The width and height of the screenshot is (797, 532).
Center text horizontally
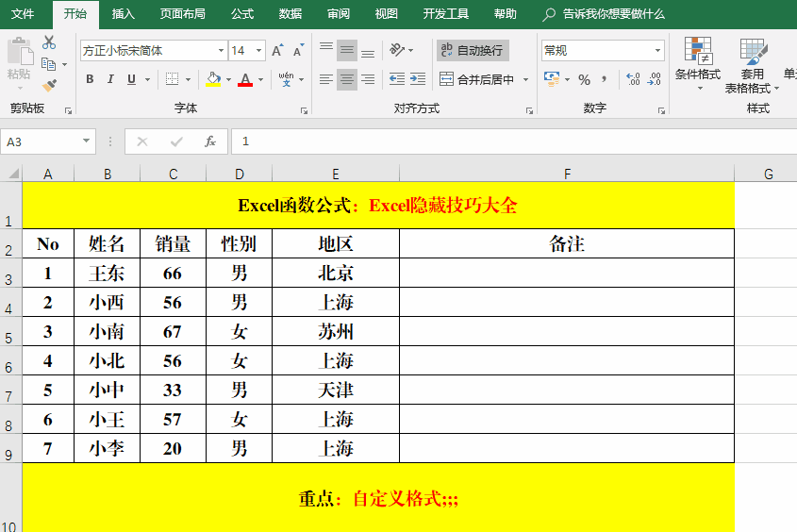[347, 79]
